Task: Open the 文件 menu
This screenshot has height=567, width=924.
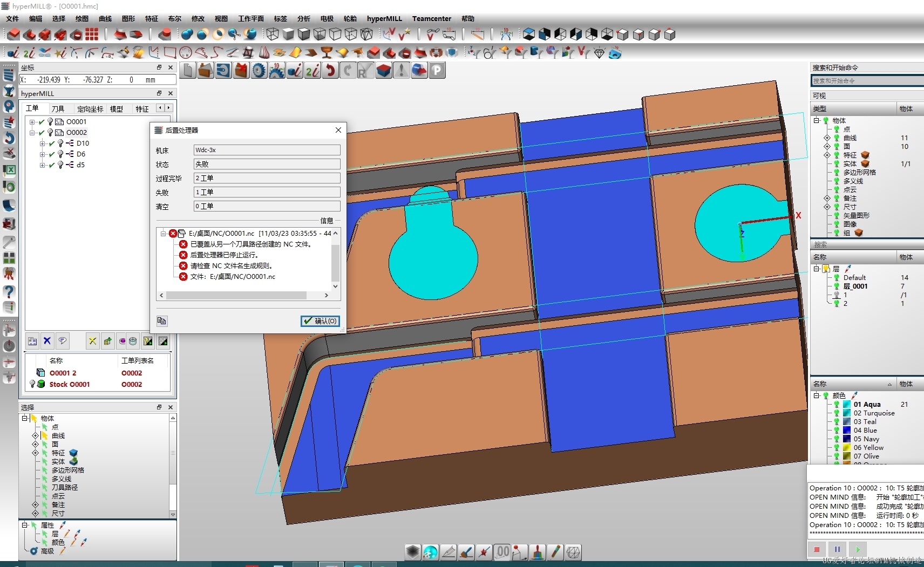Action: click(12, 19)
